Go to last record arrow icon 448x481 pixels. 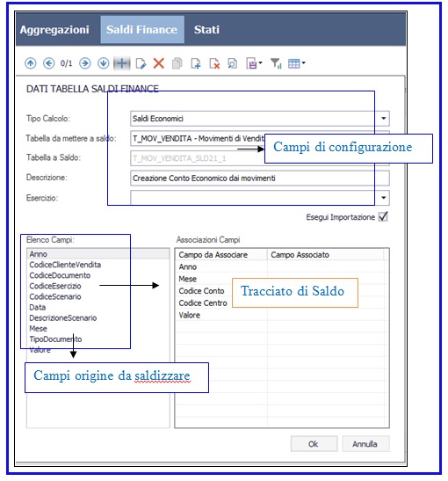coord(104,63)
